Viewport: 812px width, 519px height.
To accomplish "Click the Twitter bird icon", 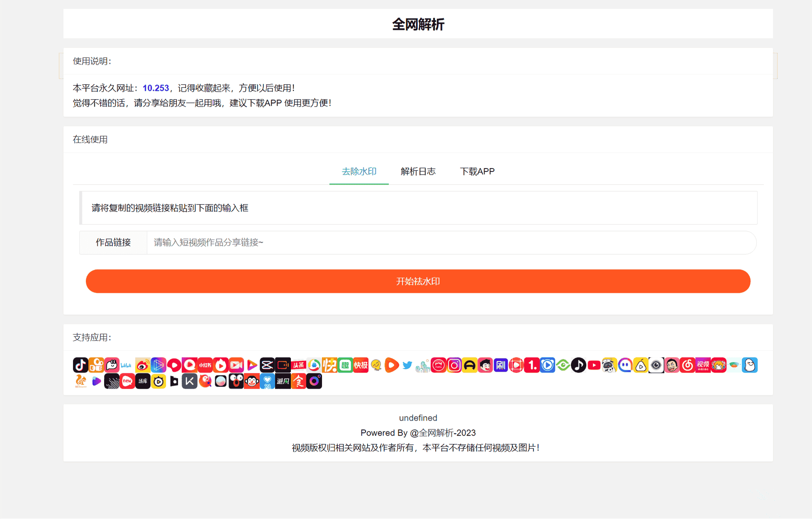I will [407, 365].
